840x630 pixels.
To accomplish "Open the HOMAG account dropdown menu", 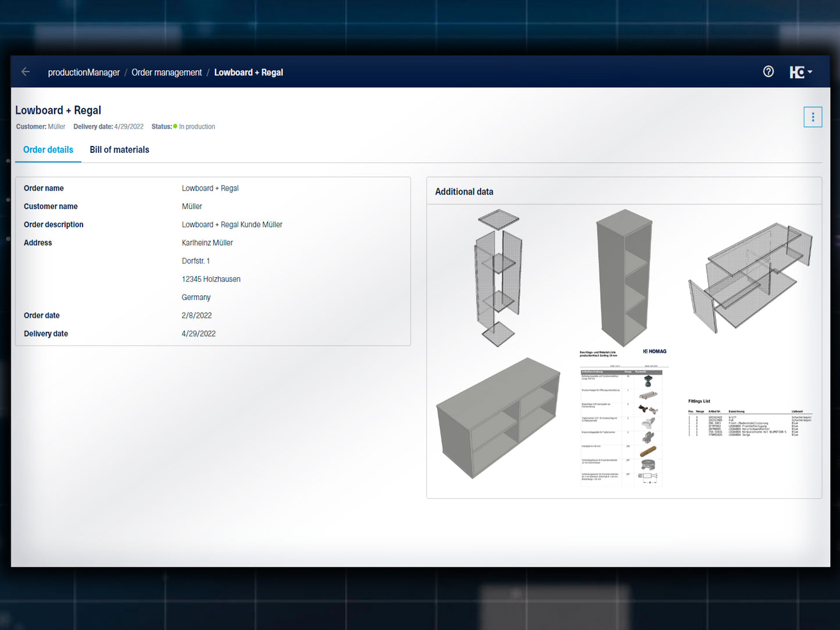I will point(800,72).
